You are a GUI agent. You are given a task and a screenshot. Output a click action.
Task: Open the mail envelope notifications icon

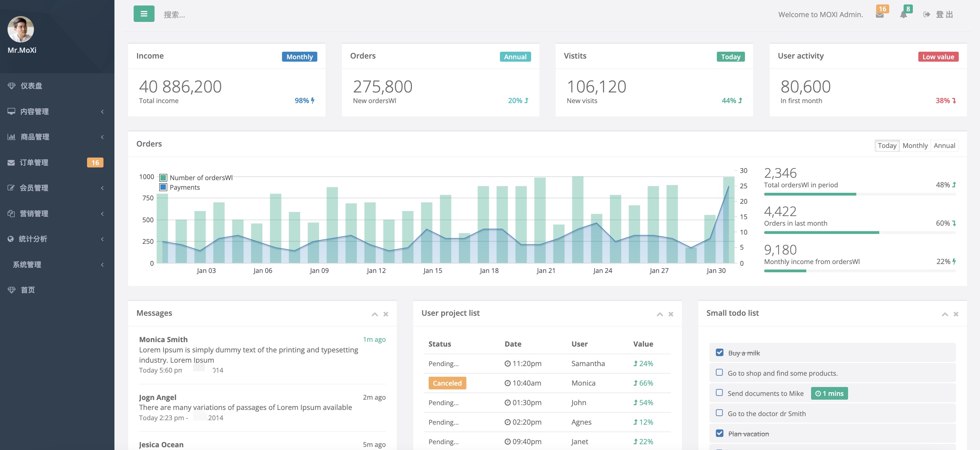click(879, 15)
